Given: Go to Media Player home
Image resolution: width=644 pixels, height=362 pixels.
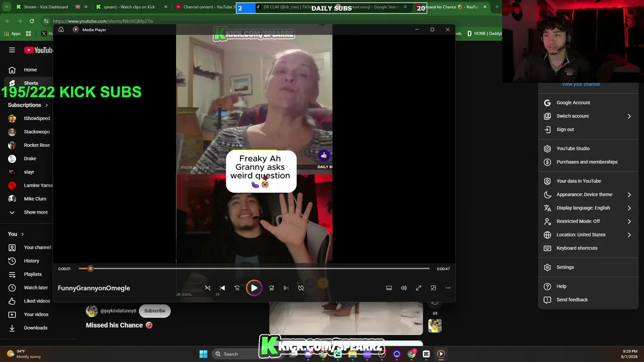Looking at the screenshot, I should click(x=61, y=30).
